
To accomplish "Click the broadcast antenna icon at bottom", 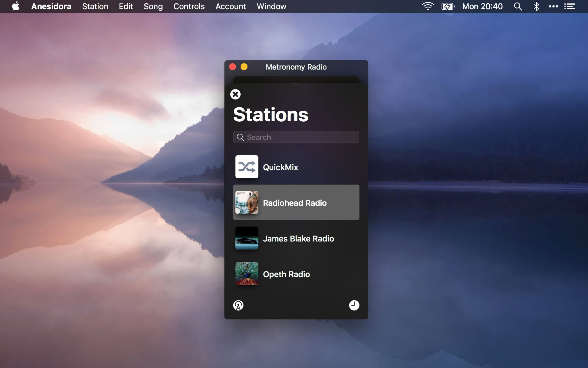I will (238, 305).
